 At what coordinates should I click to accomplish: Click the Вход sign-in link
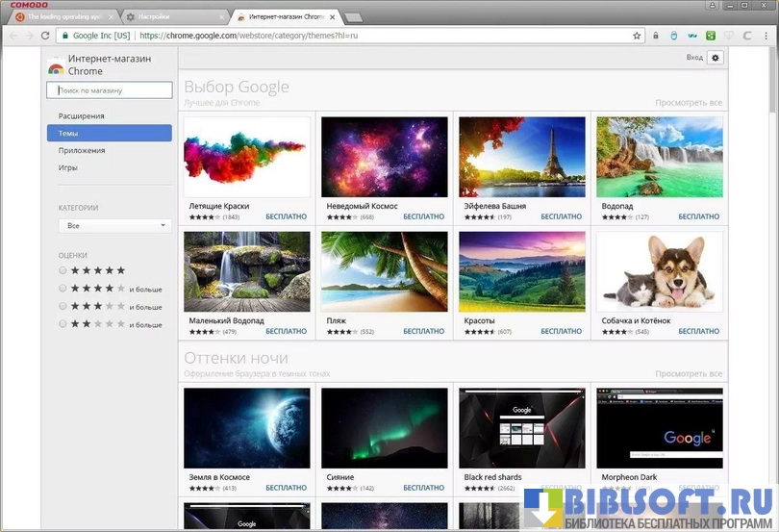pos(693,58)
